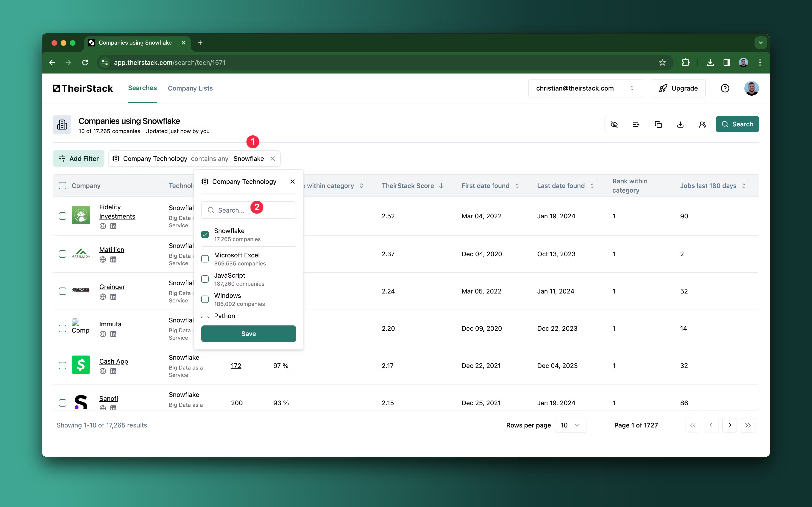Open Matillion website globe icon
The width and height of the screenshot is (812, 507).
[103, 259]
